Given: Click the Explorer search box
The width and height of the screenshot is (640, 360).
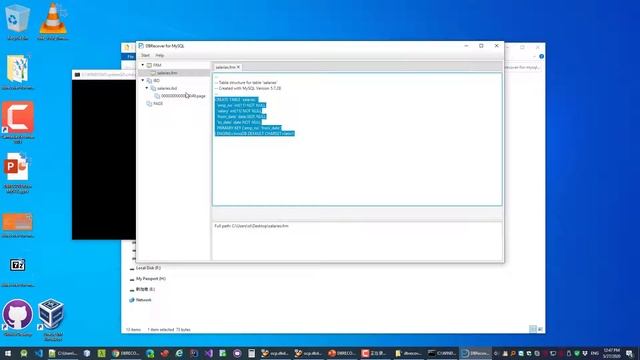Looking at the screenshot, I should 523,67.
